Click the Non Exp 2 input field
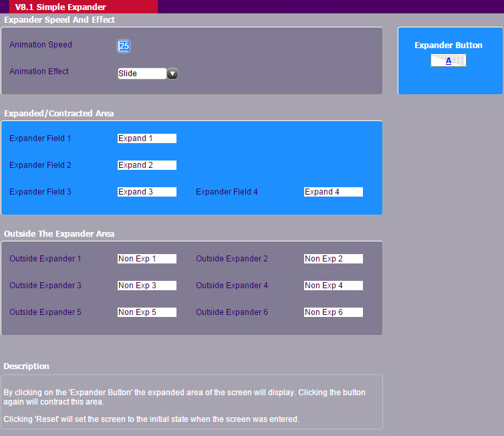 point(334,259)
